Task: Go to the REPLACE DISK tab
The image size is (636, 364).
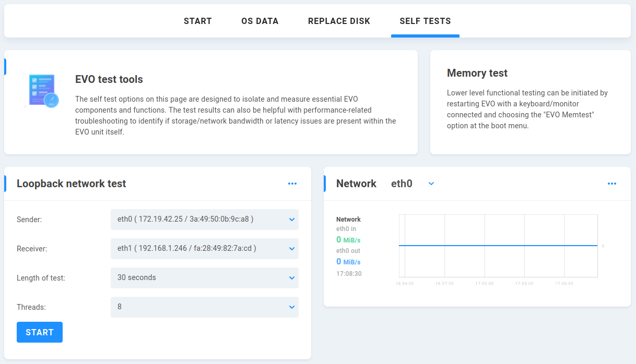Action: 339,21
